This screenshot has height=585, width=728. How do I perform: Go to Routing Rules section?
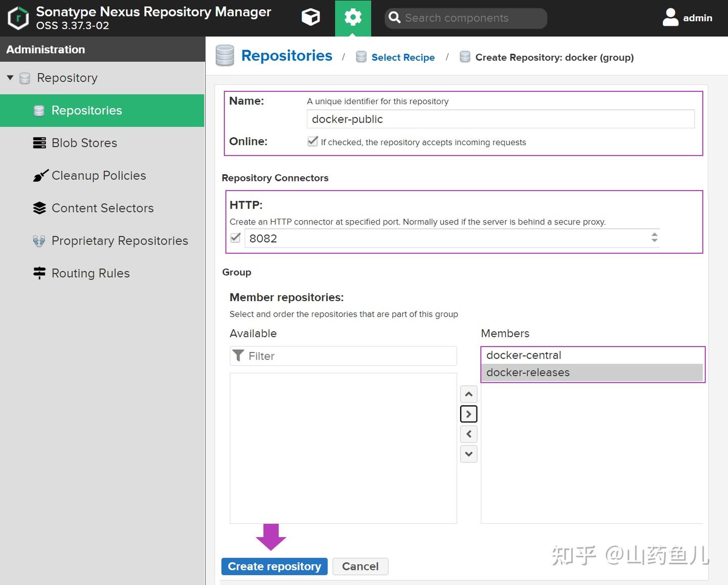(x=90, y=273)
